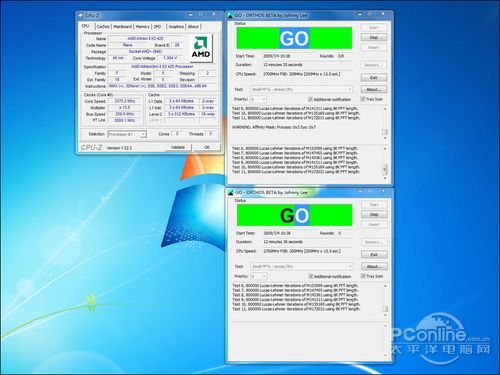Click Reset in the lower ORTHOS window

coord(374,224)
